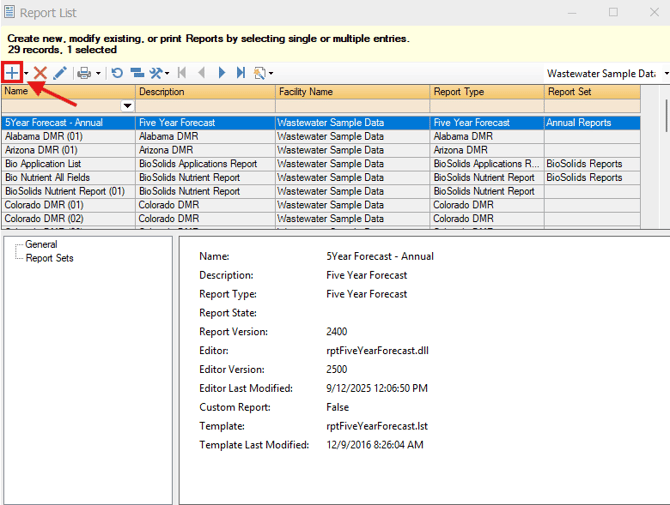Click the Facility Name filter field

[352, 106]
